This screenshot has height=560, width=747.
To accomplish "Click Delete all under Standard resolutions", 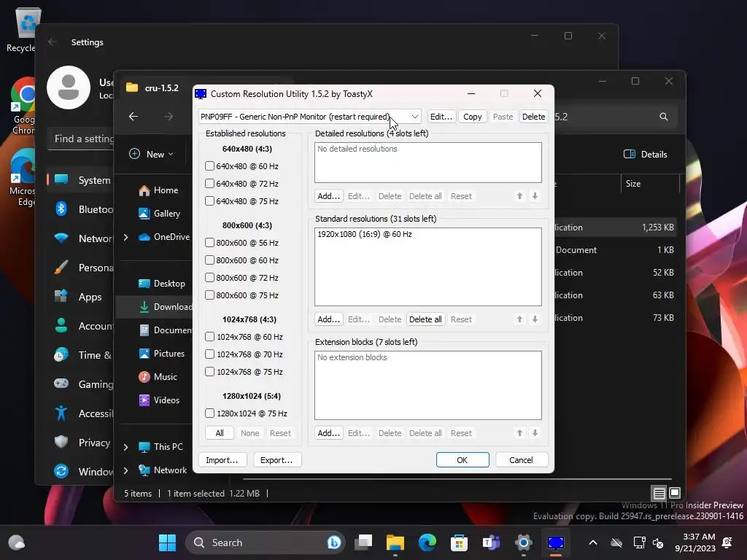I will [425, 319].
